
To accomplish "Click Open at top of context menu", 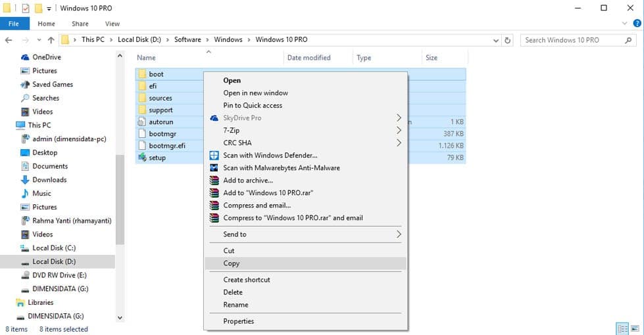I will tap(305, 80).
